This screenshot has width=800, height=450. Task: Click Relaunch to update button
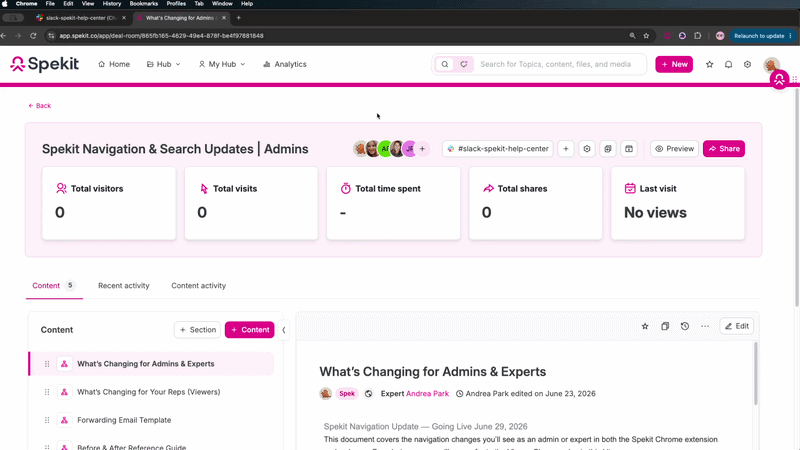pos(759,36)
